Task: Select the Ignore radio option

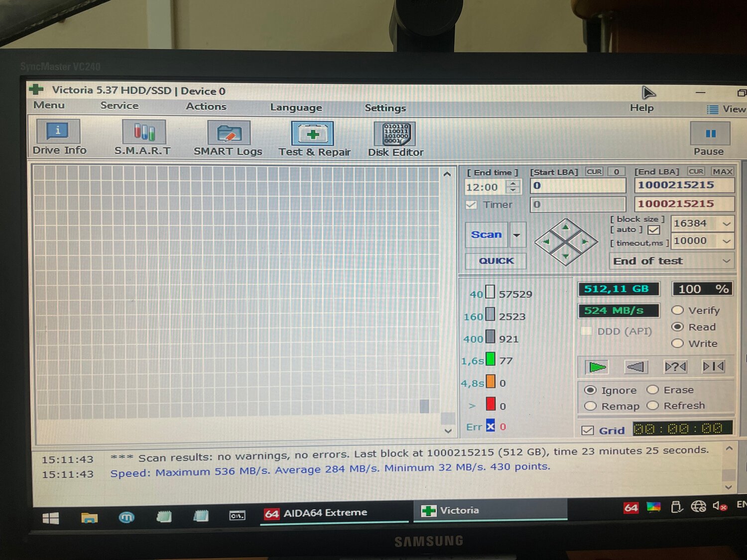Action: click(x=590, y=390)
